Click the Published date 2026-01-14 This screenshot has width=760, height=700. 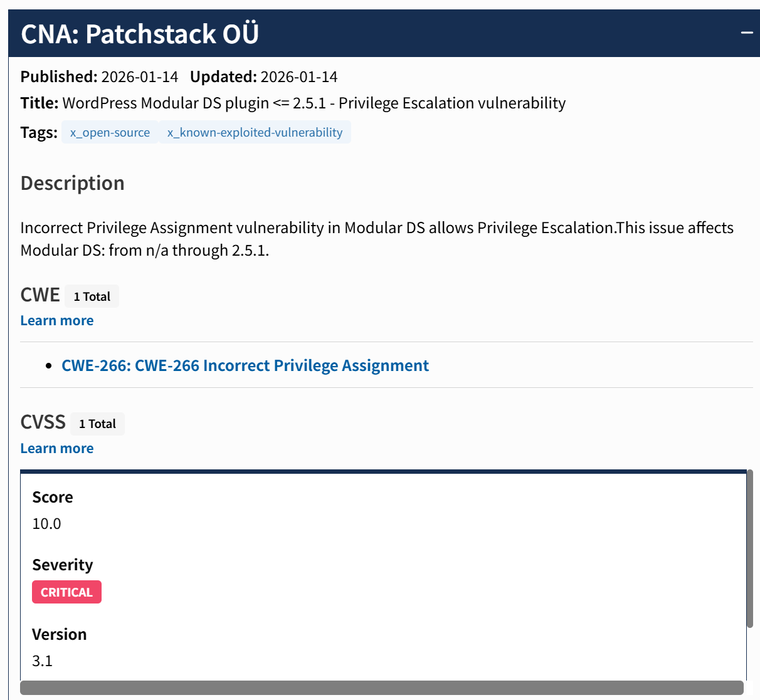click(x=140, y=76)
